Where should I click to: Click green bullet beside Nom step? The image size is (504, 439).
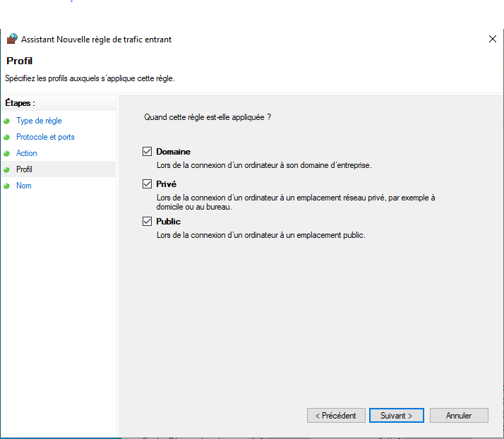(6, 186)
